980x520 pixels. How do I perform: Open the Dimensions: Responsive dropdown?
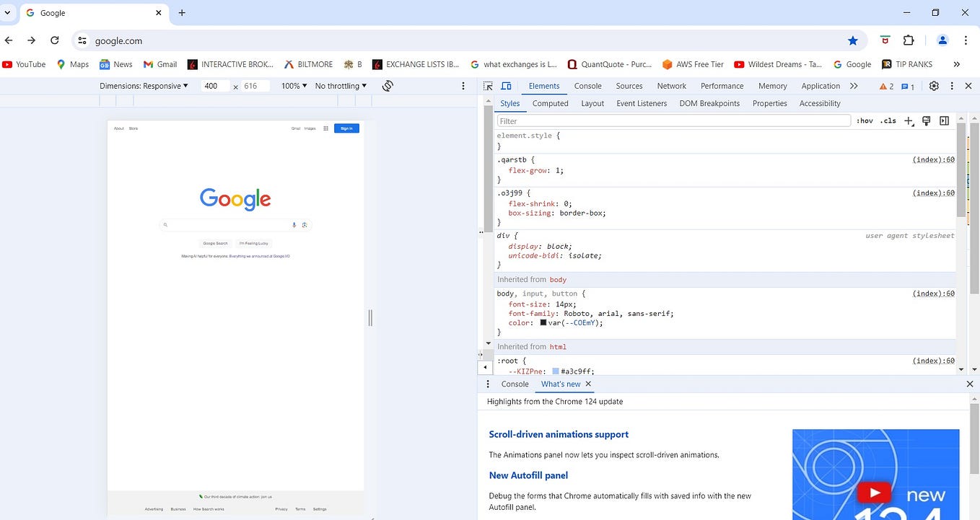pos(144,85)
